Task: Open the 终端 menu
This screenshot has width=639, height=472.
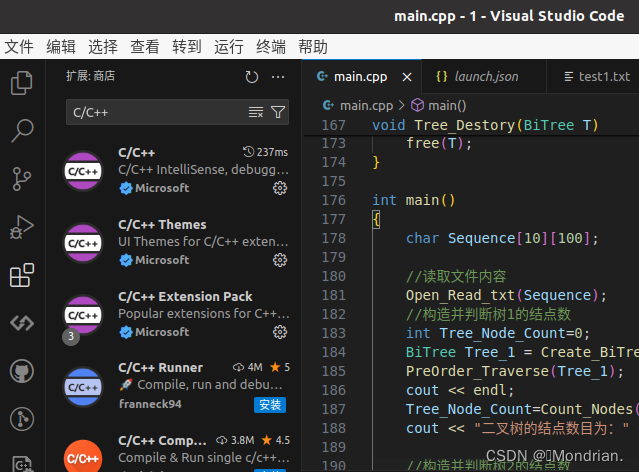Action: pos(271,46)
